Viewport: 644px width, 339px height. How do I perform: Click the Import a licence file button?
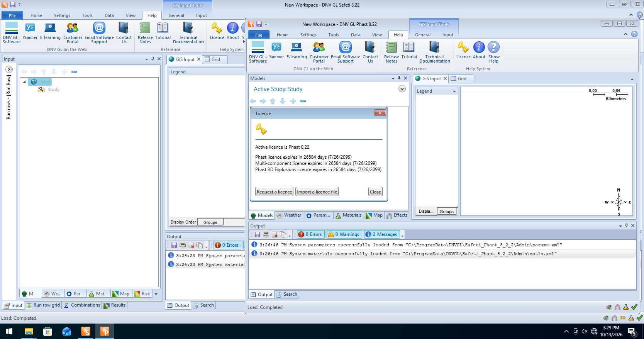click(317, 192)
